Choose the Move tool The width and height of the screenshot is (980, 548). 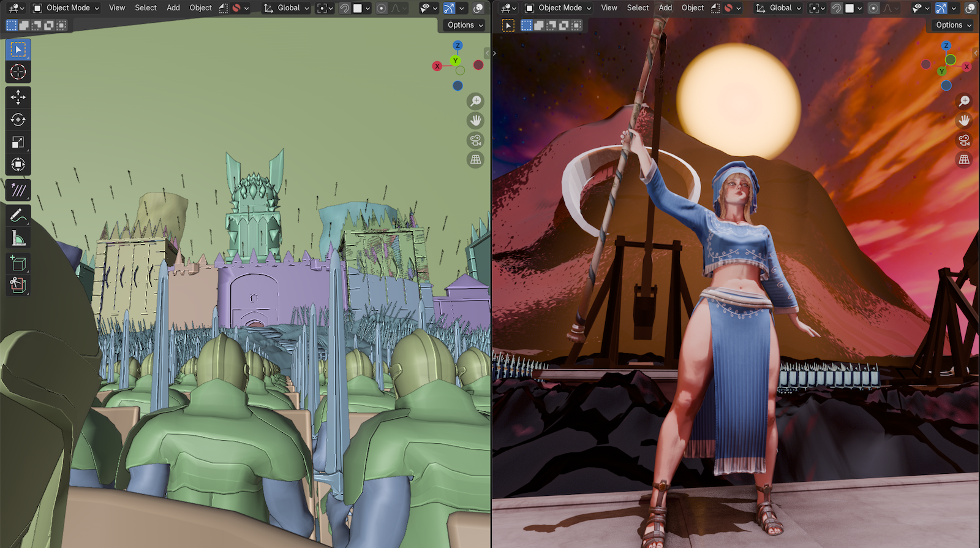click(18, 97)
